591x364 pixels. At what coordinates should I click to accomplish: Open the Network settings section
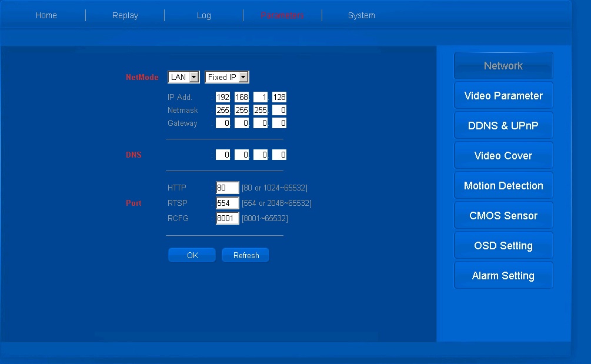click(503, 66)
